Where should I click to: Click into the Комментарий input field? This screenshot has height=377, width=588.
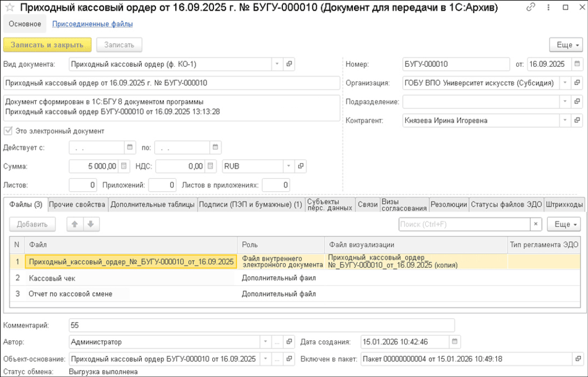coord(260,325)
